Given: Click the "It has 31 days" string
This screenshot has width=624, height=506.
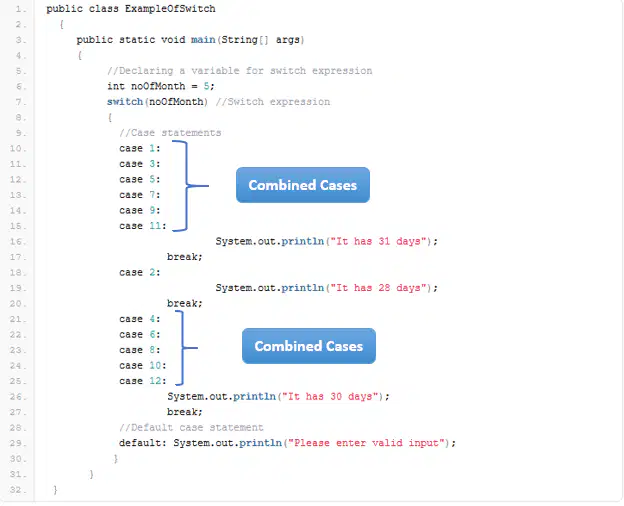Looking at the screenshot, I should click(x=378, y=242).
